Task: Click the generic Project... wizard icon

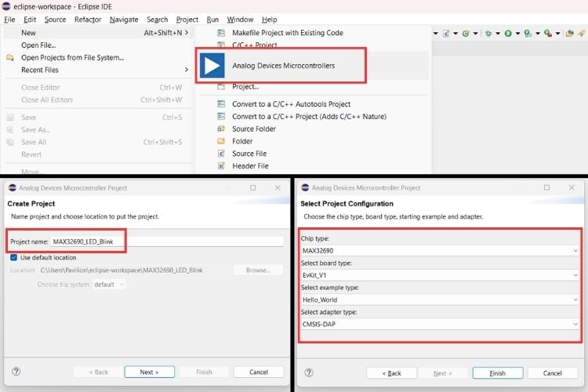Action: (221, 87)
